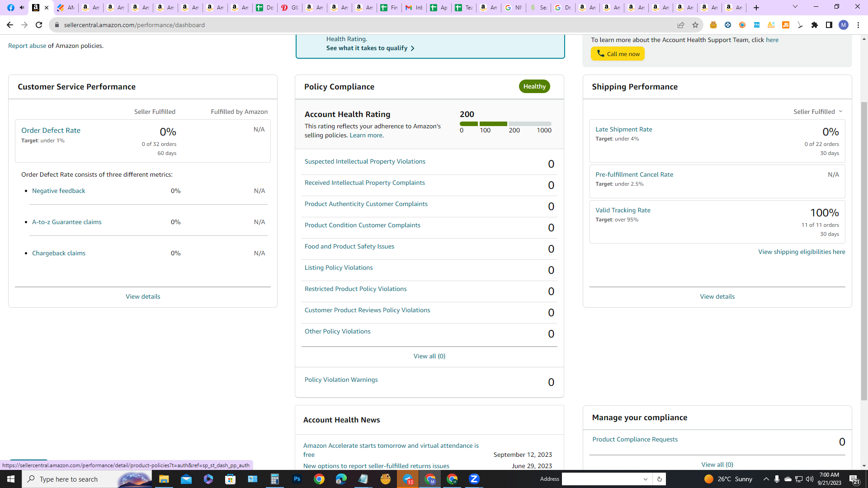This screenshot has height=488, width=868.
Task: Open the Calculator app in taskbar
Action: tap(275, 479)
